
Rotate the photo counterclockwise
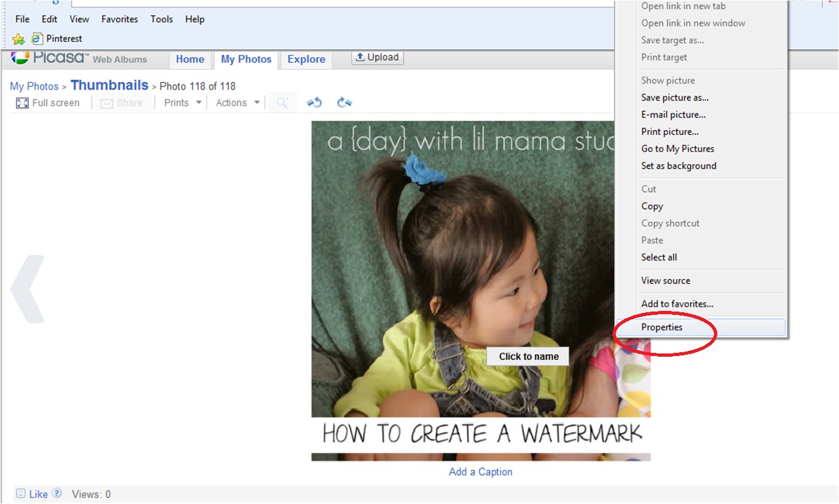313,102
